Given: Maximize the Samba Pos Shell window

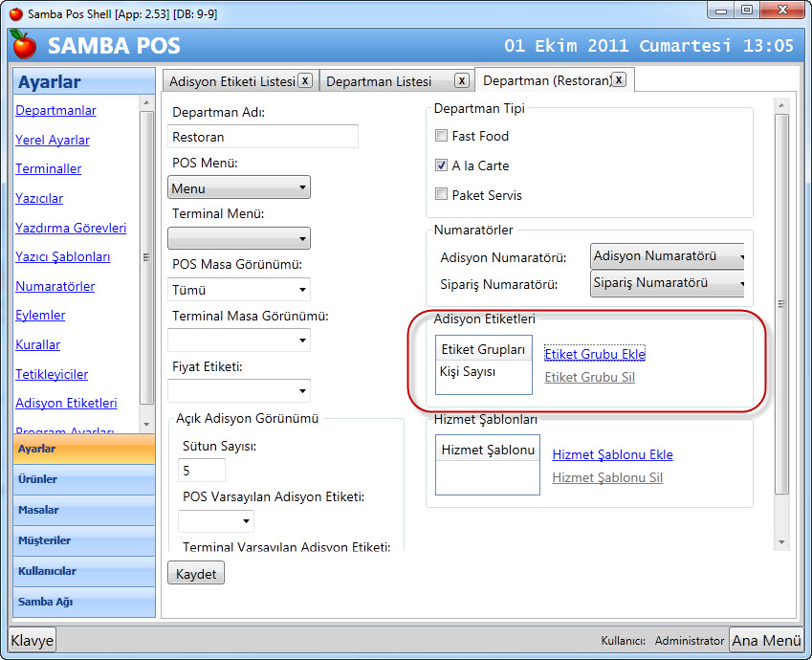Looking at the screenshot, I should coord(746,10).
